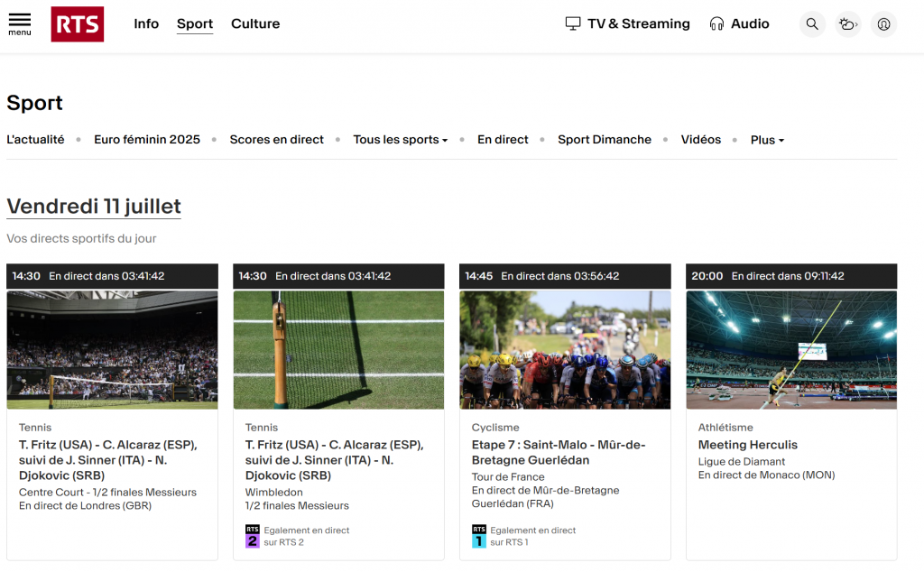Open the tennis net grass thumbnail
This screenshot has height=572, width=924.
(338, 350)
